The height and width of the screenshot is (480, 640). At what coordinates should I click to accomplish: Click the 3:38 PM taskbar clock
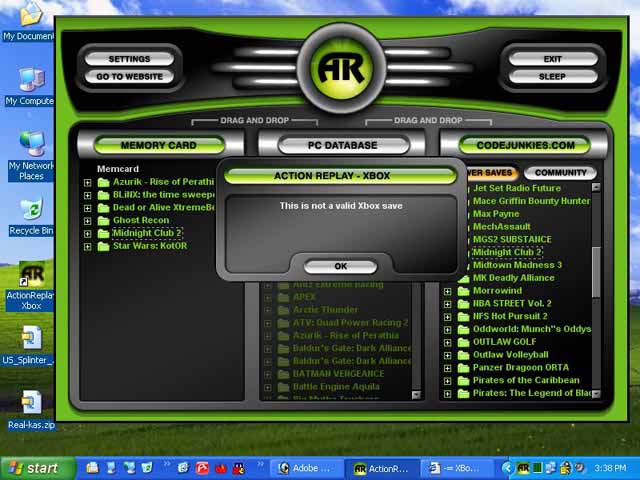coord(610,468)
